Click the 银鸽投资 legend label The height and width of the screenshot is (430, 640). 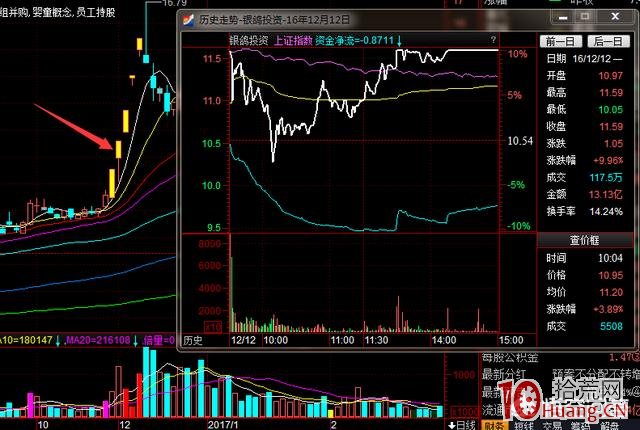pos(249,40)
